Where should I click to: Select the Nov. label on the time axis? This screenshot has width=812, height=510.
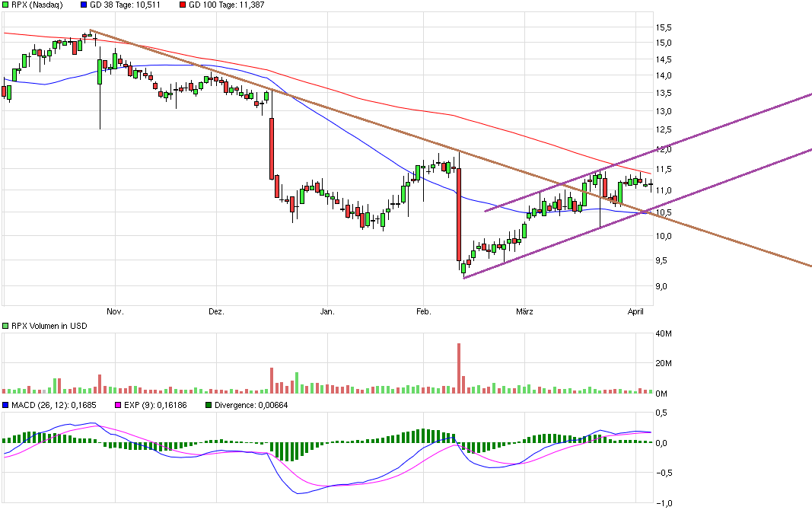[115, 311]
